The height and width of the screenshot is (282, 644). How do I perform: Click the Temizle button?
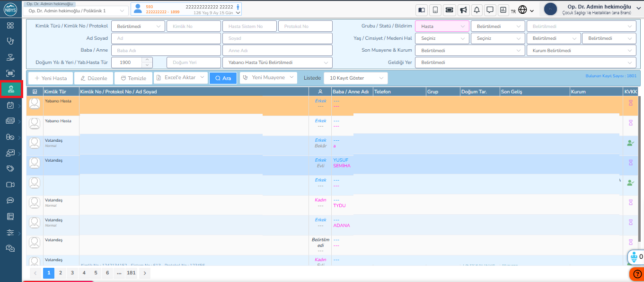point(133,78)
